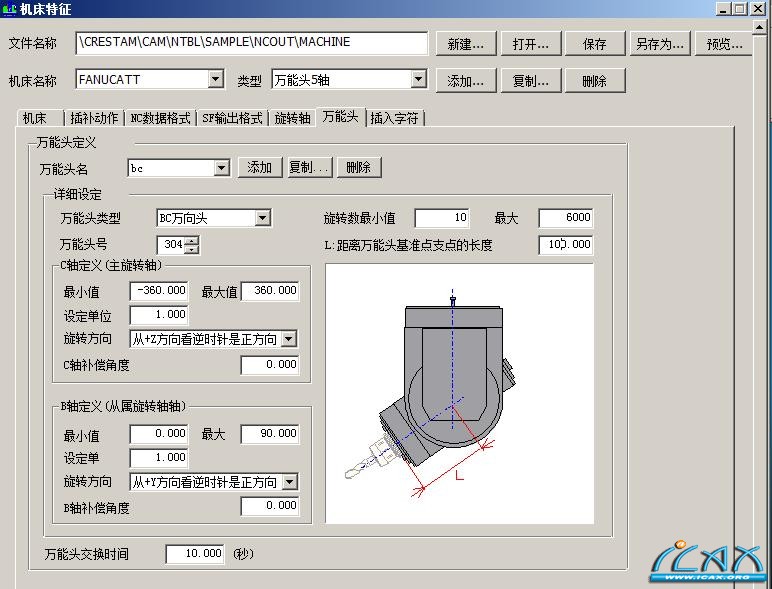The width and height of the screenshot is (772, 589).
Task: Open the 插入字符 tab
Action: coord(396,118)
